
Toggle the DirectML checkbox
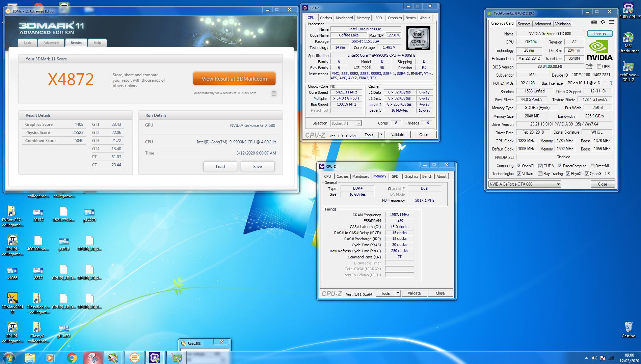pyautogui.click(x=592, y=166)
